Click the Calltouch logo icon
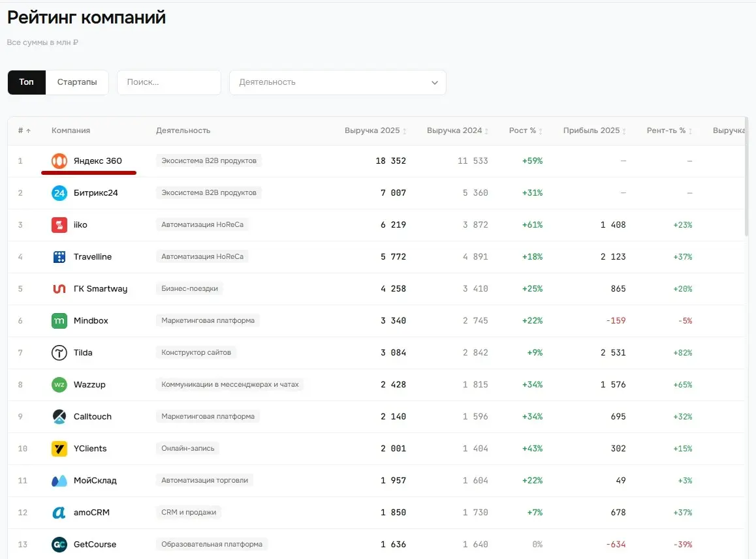This screenshot has height=559, width=756. coord(59,416)
